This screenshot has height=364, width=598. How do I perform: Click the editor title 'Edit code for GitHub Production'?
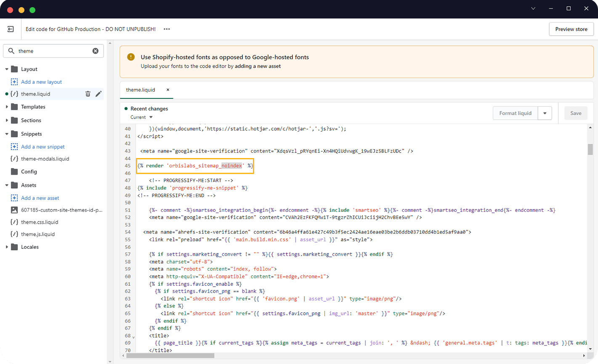63,29
